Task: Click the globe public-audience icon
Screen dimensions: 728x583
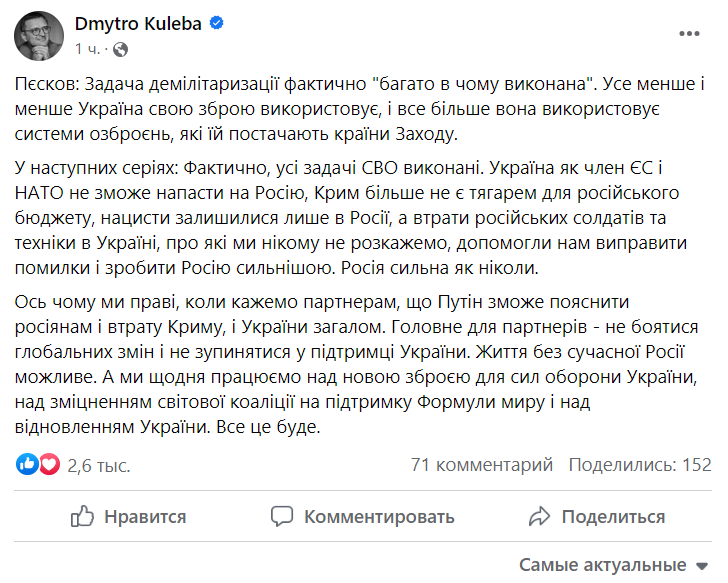Action: tap(121, 48)
